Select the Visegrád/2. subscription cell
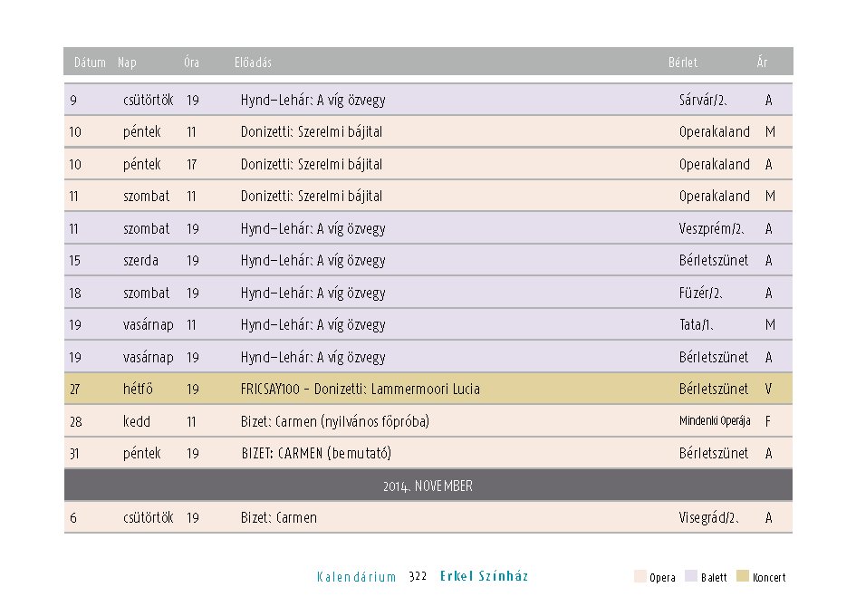Viewport: 856px width, 616px height. tap(709, 517)
